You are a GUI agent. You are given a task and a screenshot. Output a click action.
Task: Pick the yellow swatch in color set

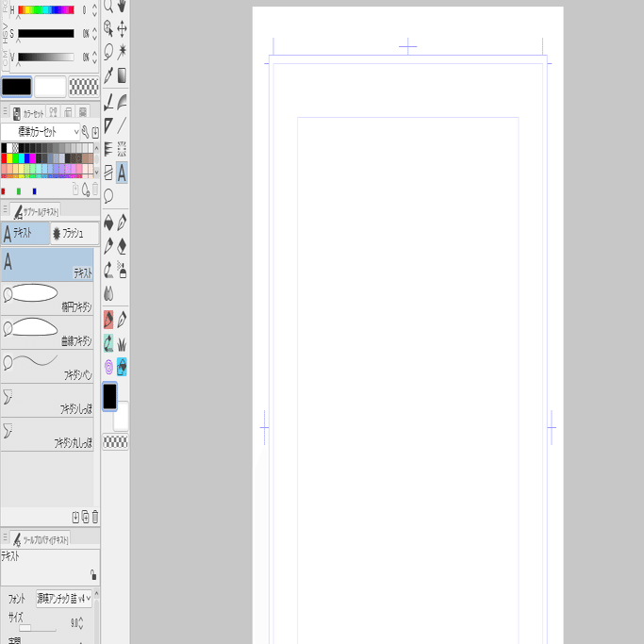[x=9, y=158]
